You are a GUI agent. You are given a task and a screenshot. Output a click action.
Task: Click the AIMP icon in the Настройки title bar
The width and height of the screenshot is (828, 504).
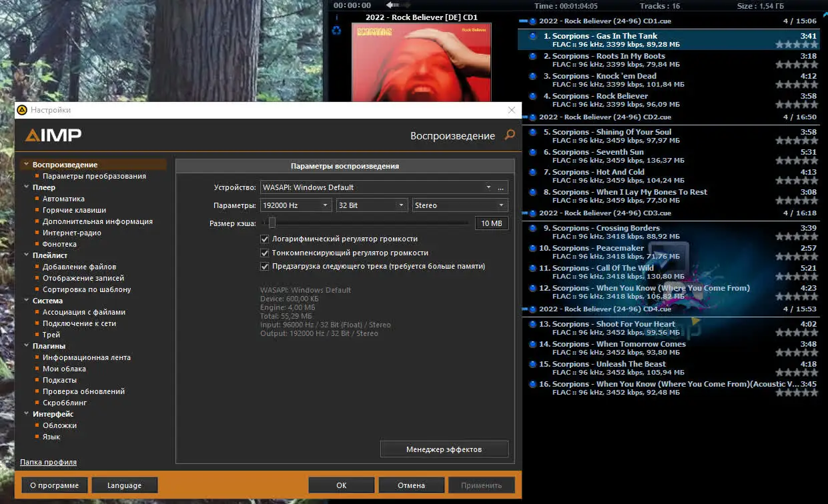point(21,110)
